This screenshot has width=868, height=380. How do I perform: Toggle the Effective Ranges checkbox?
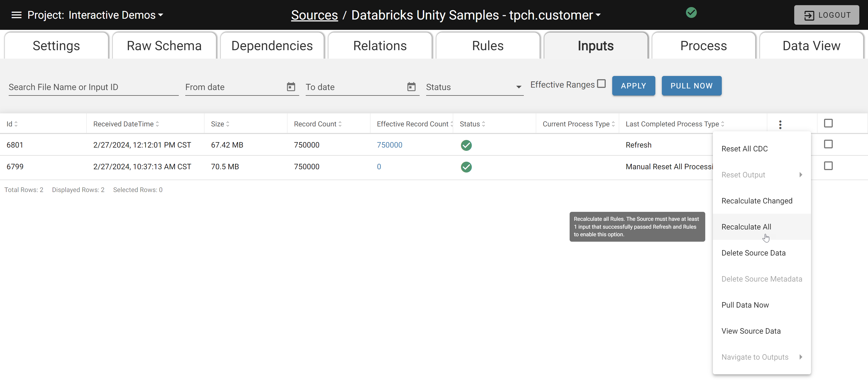(601, 84)
